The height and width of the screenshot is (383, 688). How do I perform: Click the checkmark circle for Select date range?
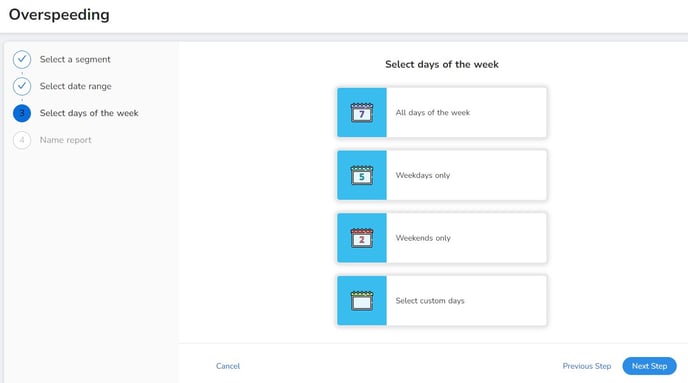[x=22, y=86]
